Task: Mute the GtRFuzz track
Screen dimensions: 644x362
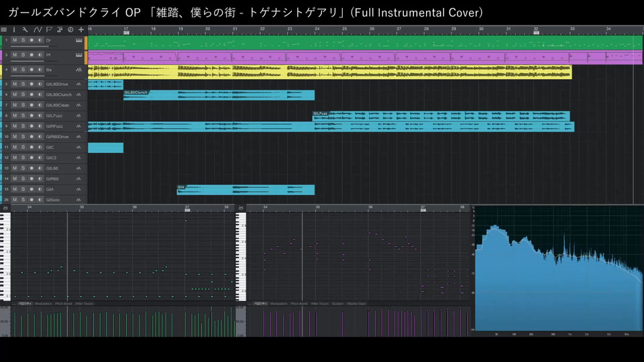Action: tap(15, 126)
